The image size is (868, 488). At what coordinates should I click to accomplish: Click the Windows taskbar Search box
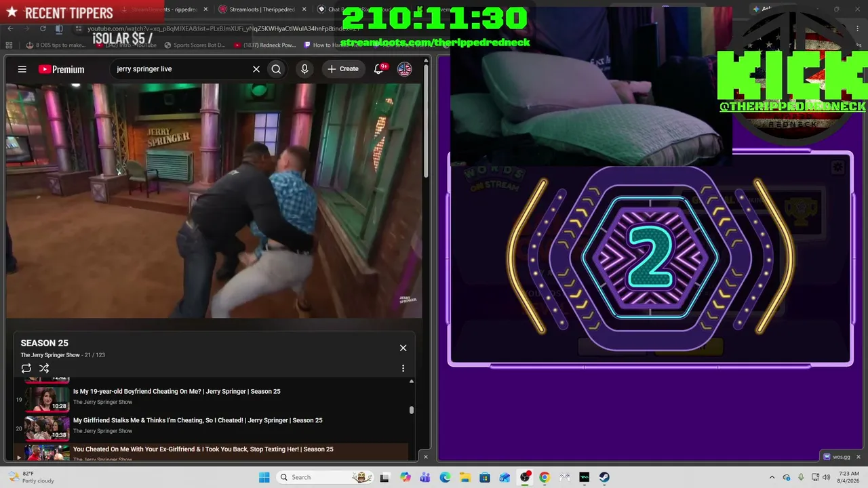pos(324,477)
